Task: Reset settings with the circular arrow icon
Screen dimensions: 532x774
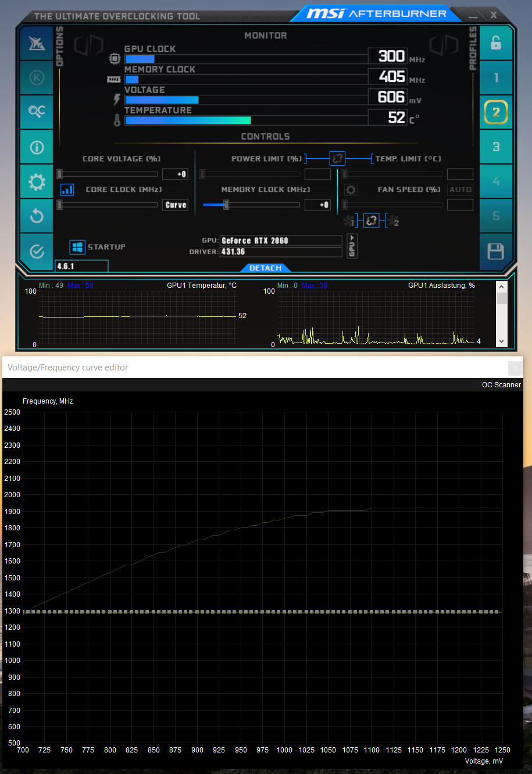Action: click(x=37, y=216)
